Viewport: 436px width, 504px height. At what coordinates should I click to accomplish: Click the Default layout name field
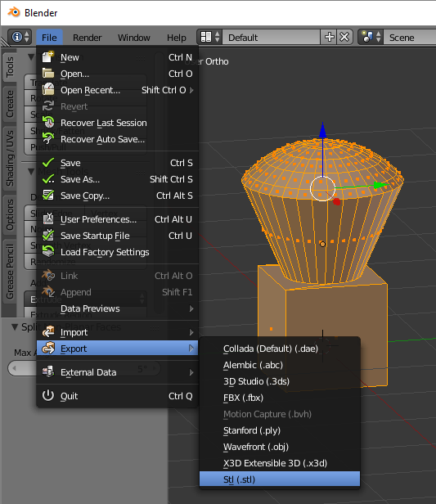coord(272,37)
